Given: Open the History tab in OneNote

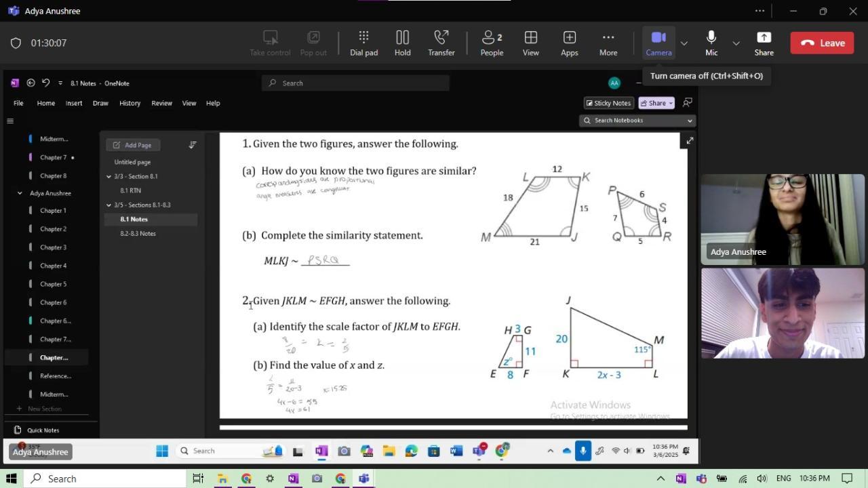Looking at the screenshot, I should 130,103.
